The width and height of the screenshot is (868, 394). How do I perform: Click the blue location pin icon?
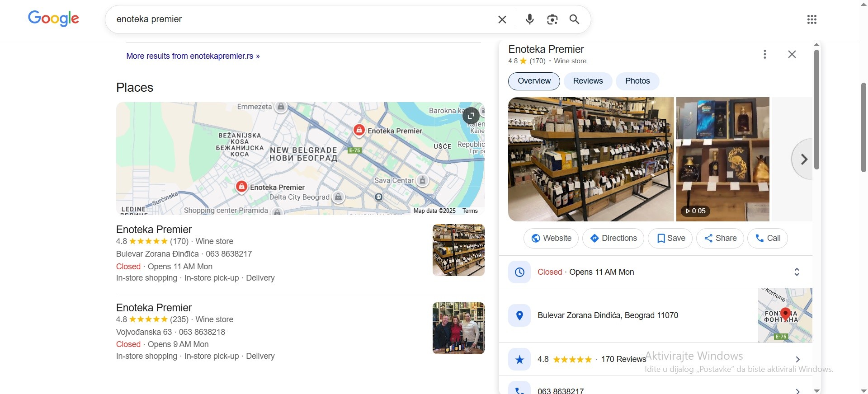pyautogui.click(x=519, y=315)
